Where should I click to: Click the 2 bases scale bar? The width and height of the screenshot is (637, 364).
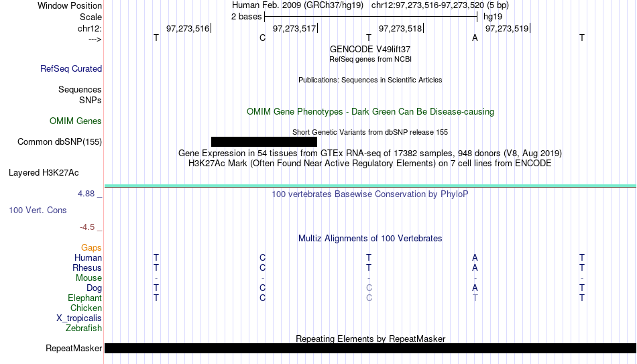pyautogui.click(x=371, y=17)
